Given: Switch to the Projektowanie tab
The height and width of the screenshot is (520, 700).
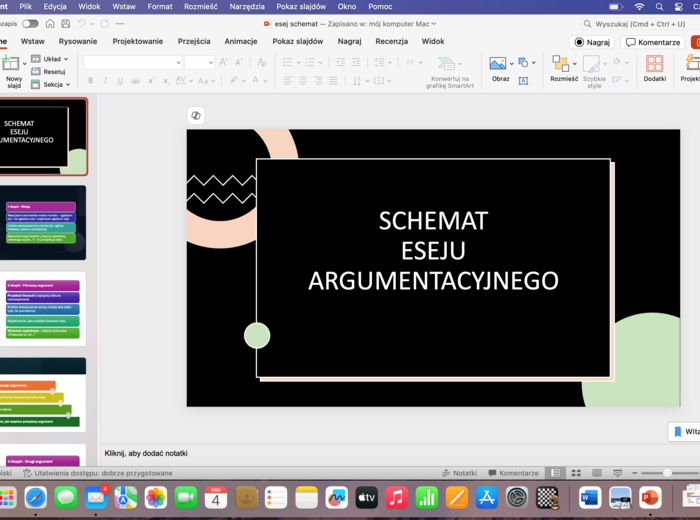Looking at the screenshot, I should pos(138,41).
